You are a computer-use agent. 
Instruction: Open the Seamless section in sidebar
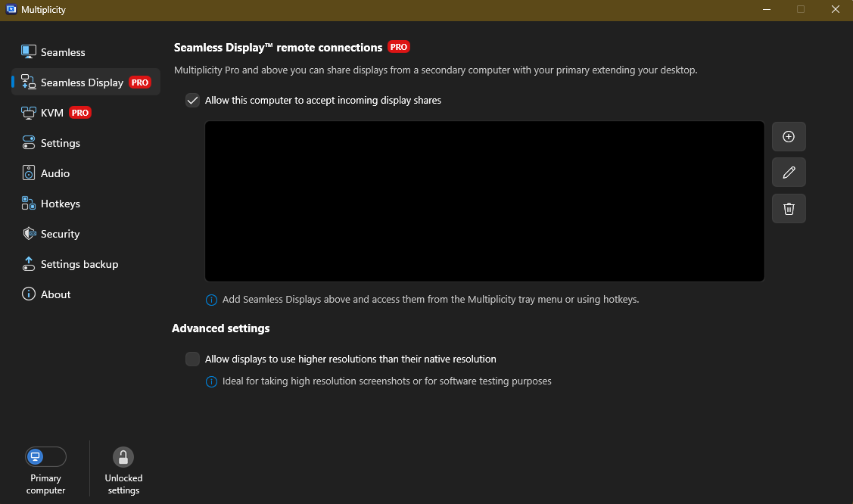(62, 52)
